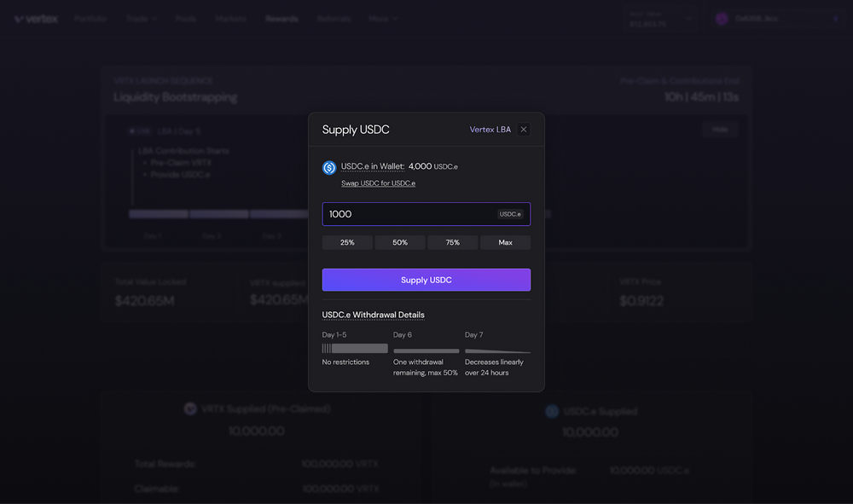
Task: Open the Portfolio page
Action: [x=90, y=19]
